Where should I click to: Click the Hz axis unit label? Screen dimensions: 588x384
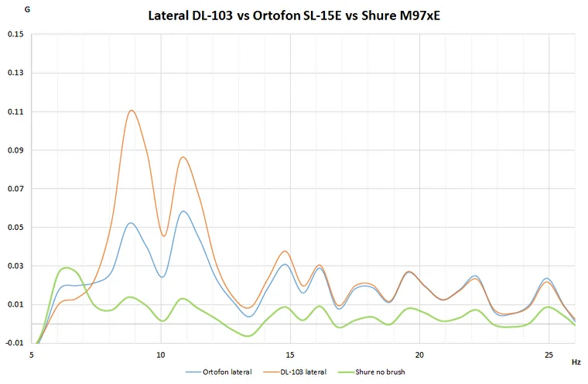576,362
